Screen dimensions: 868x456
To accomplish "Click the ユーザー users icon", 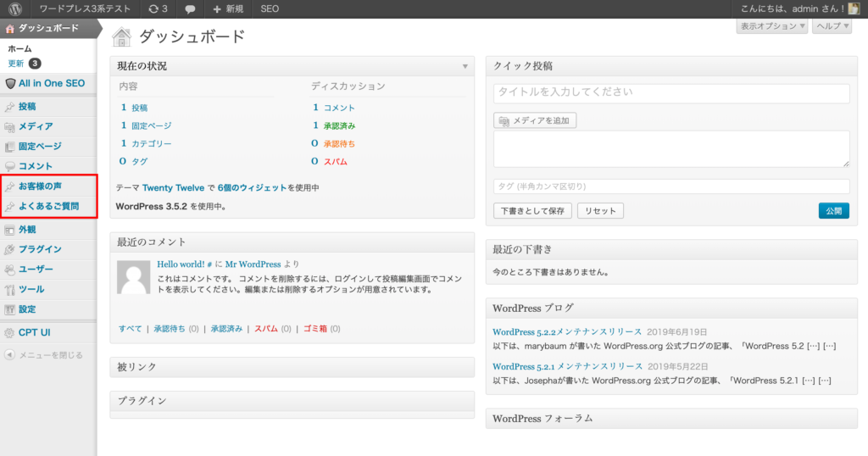I will (x=9, y=270).
